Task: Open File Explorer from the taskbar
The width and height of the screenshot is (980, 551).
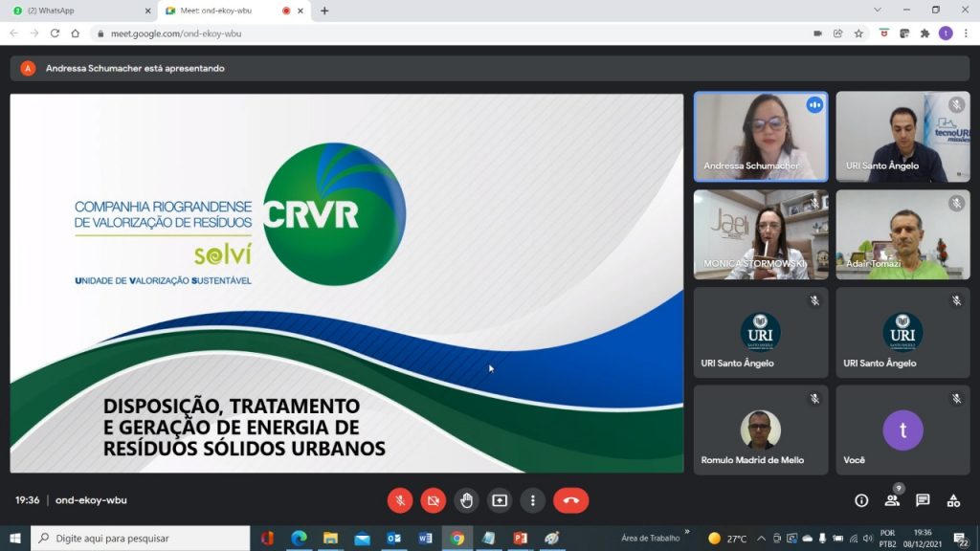Action: coord(330,538)
